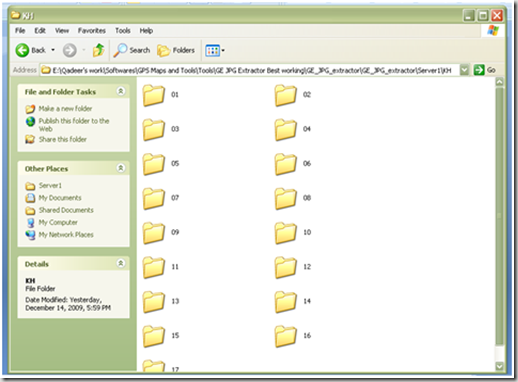
Task: Open the Back history dropdown arrow
Action: tap(53, 50)
